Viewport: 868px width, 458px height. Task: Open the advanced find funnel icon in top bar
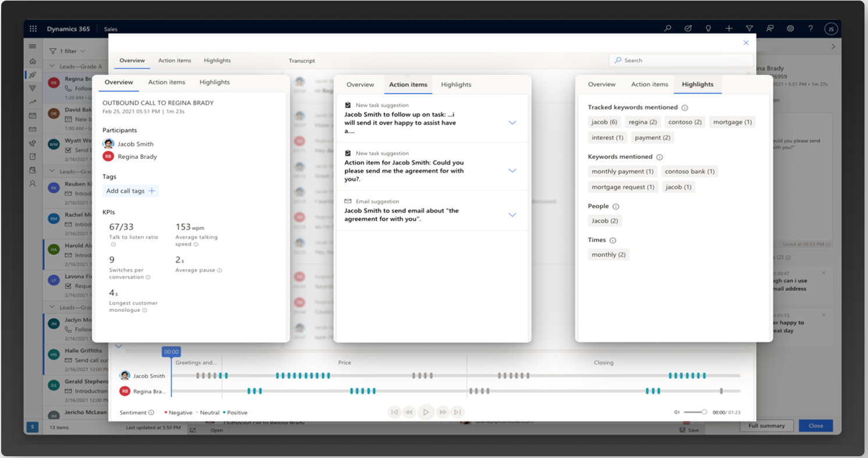pos(749,29)
